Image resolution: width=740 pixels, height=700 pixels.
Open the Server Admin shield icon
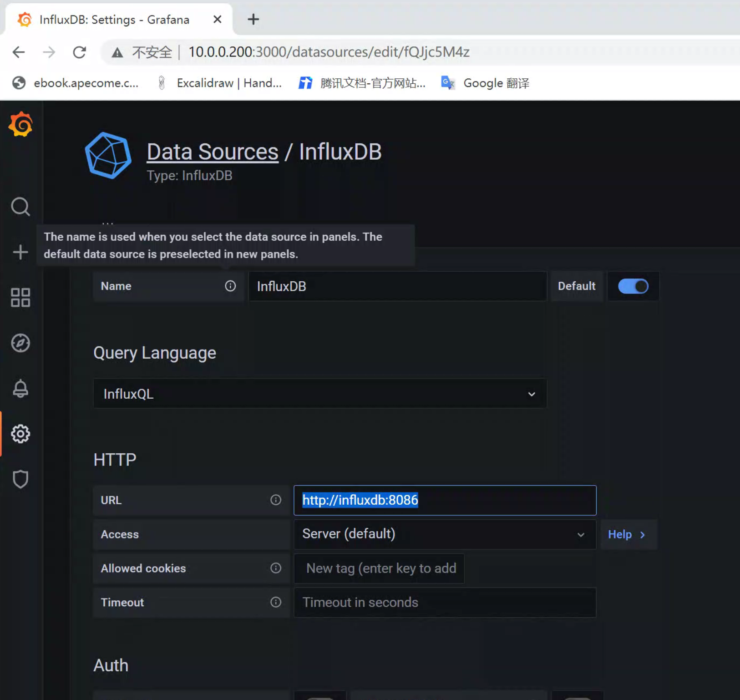tap(20, 479)
